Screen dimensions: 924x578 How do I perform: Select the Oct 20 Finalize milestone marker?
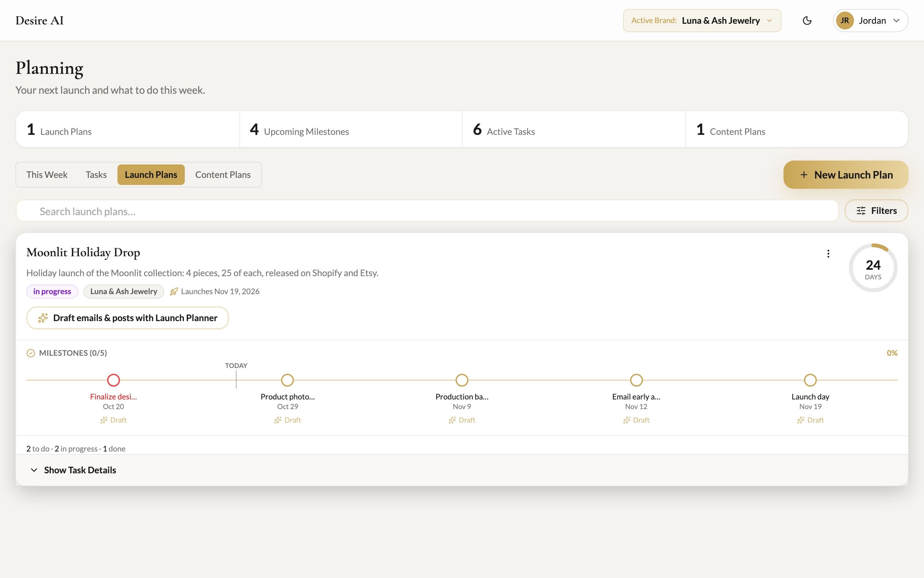point(113,381)
